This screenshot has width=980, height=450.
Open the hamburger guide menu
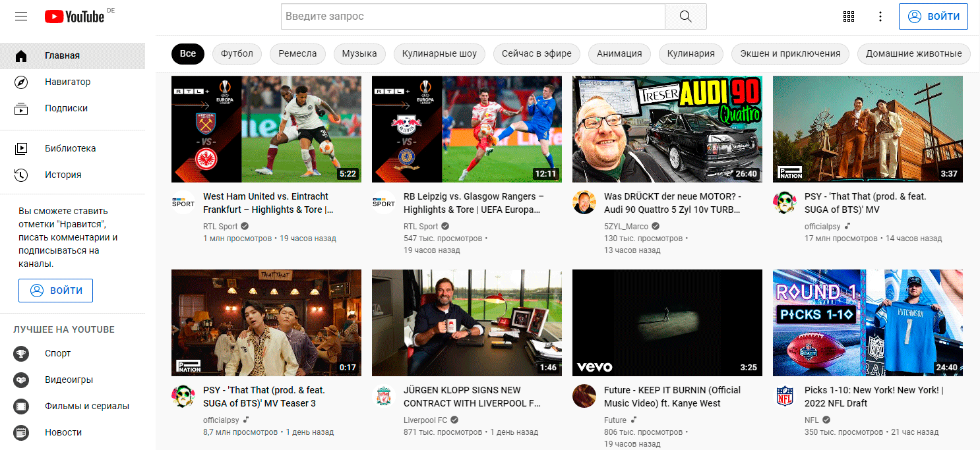click(x=21, y=16)
